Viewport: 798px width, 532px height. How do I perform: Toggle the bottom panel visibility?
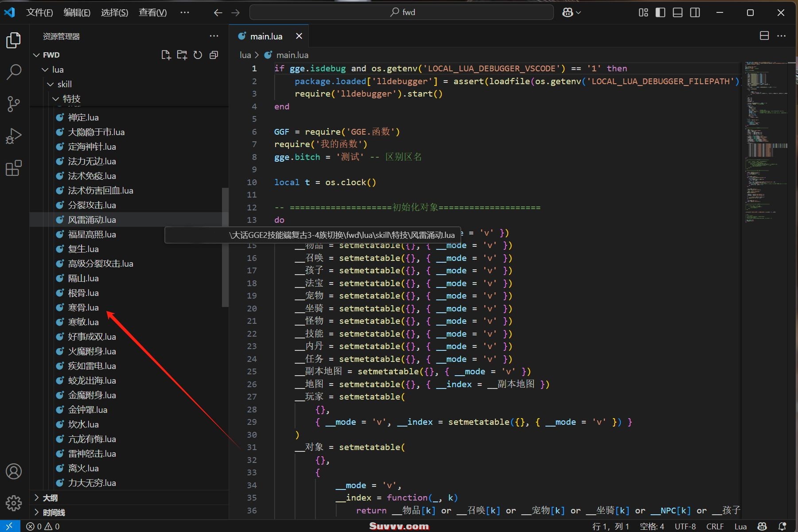677,12
